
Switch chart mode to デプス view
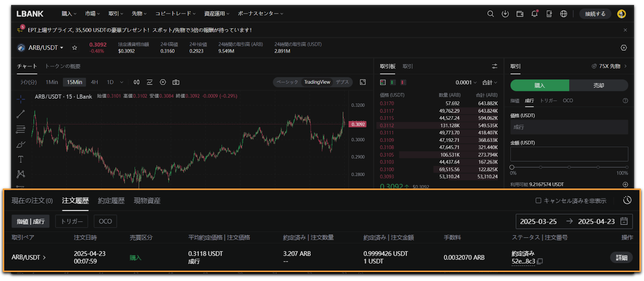(342, 82)
